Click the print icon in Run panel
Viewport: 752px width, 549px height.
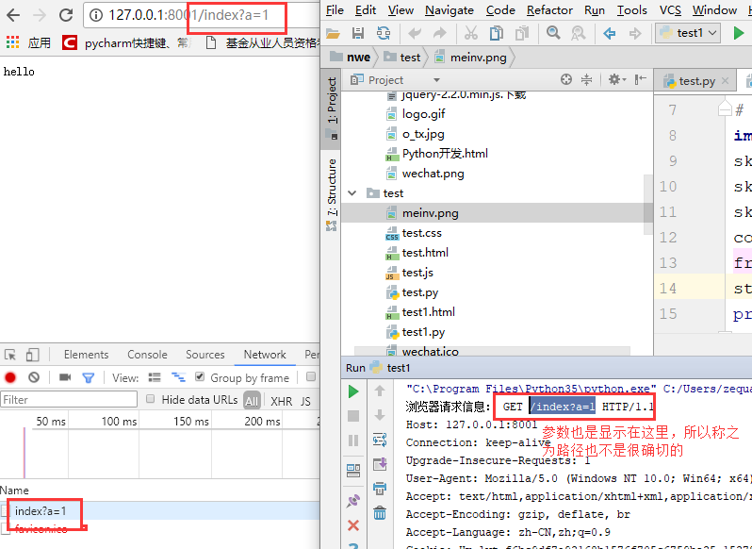click(380, 488)
